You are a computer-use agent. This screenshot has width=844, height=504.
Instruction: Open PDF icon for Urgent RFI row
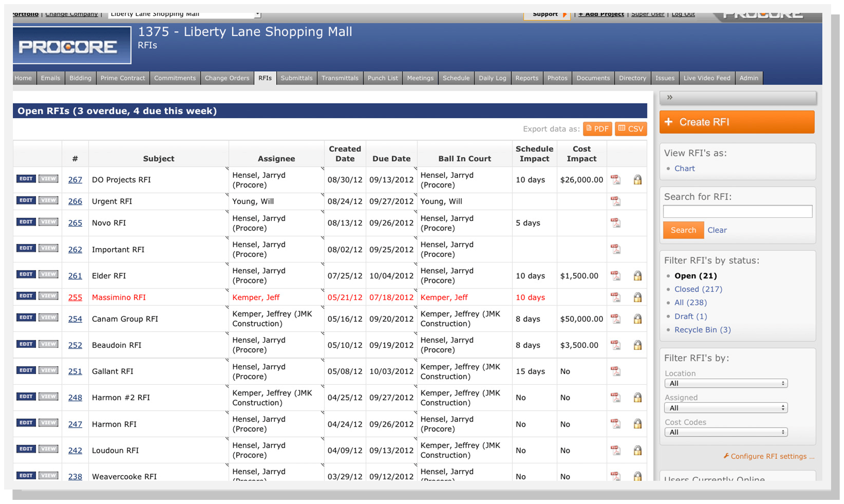click(615, 201)
